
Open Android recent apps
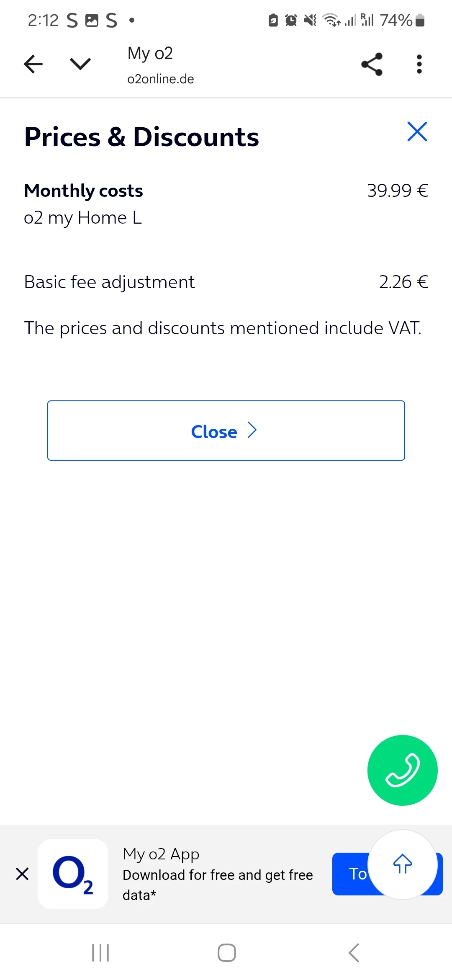click(100, 953)
